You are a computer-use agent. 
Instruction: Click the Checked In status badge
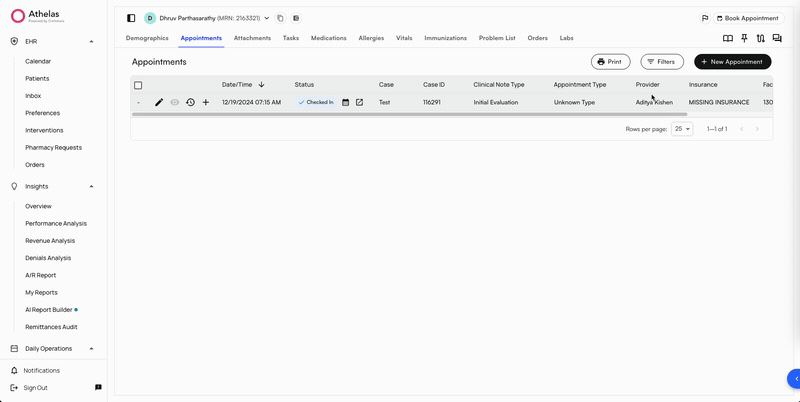[x=316, y=103]
